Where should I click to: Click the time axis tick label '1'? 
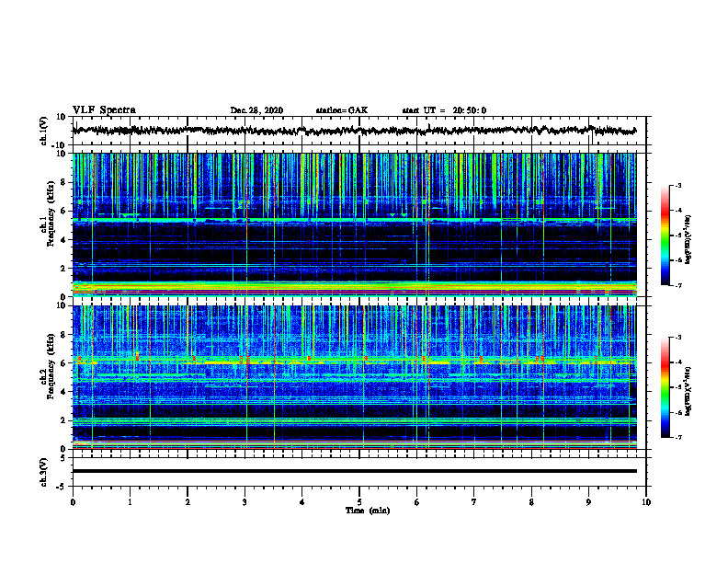[130, 502]
